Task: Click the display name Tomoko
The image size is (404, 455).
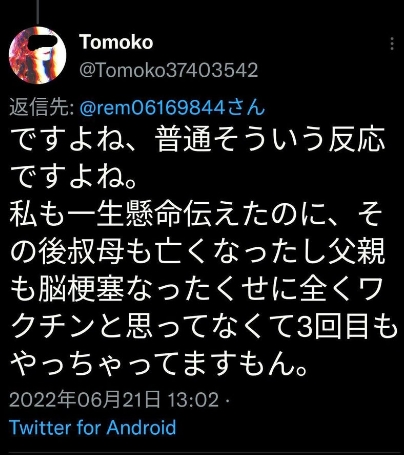Action: [x=116, y=42]
